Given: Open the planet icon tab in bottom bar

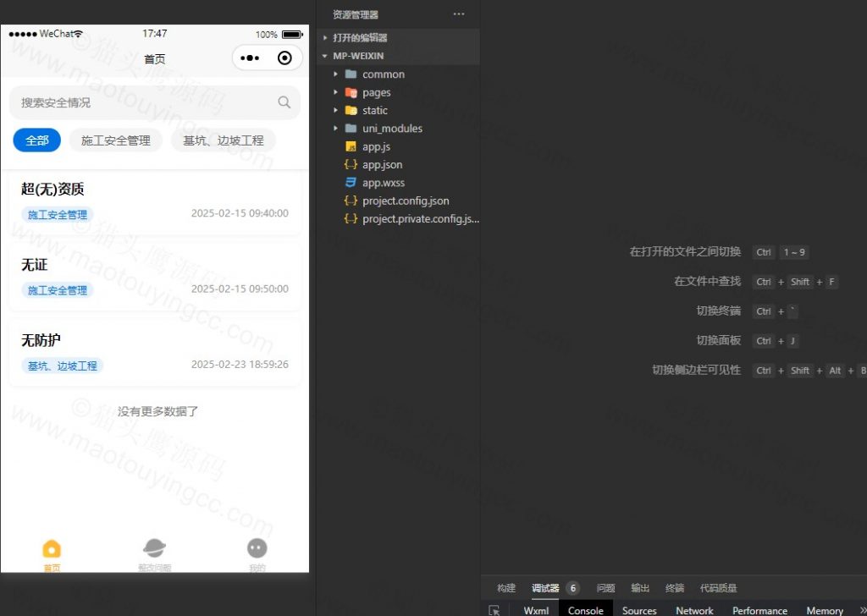Looking at the screenshot, I should tap(154, 548).
